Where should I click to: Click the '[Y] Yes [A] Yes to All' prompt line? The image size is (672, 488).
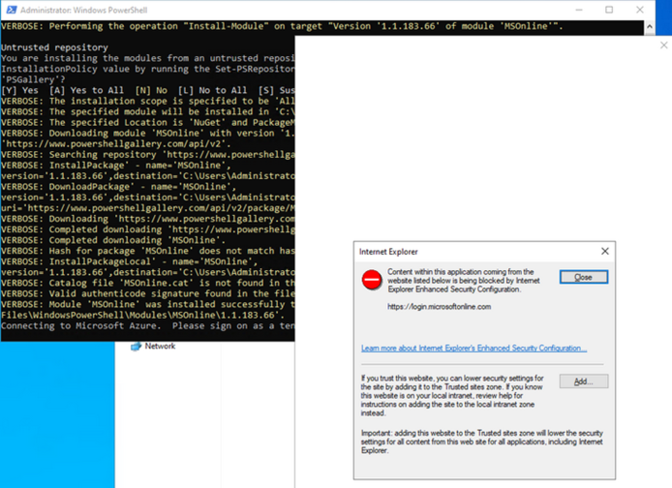coord(148,90)
